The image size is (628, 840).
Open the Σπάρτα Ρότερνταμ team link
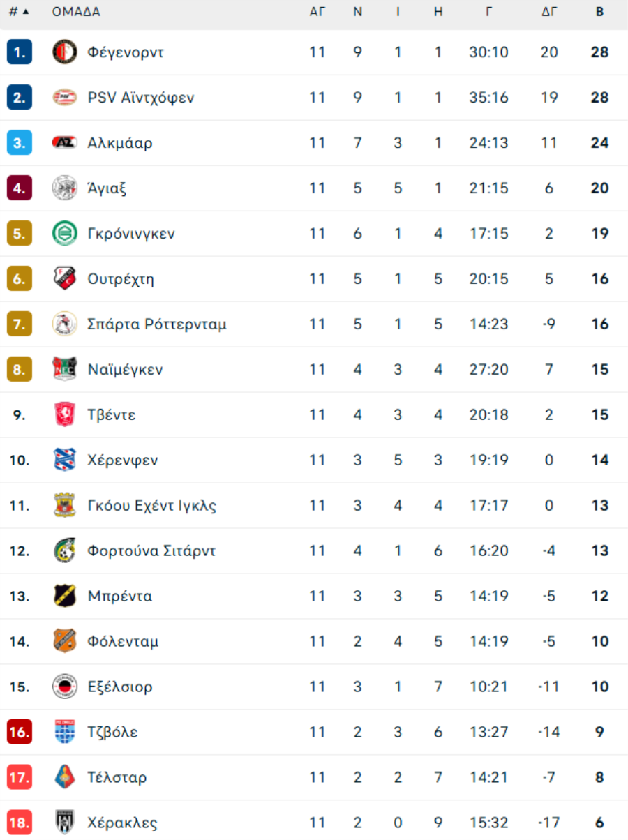click(157, 324)
